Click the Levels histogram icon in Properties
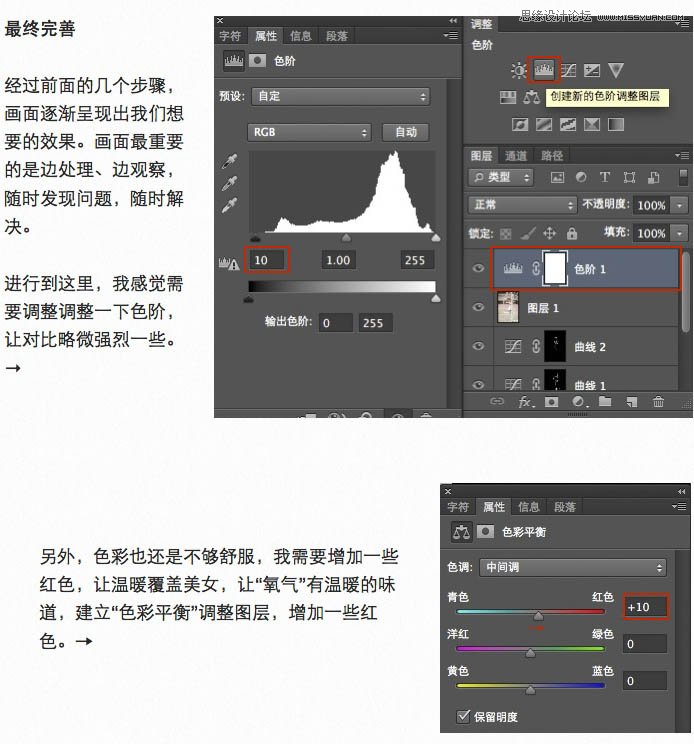 pyautogui.click(x=233, y=61)
